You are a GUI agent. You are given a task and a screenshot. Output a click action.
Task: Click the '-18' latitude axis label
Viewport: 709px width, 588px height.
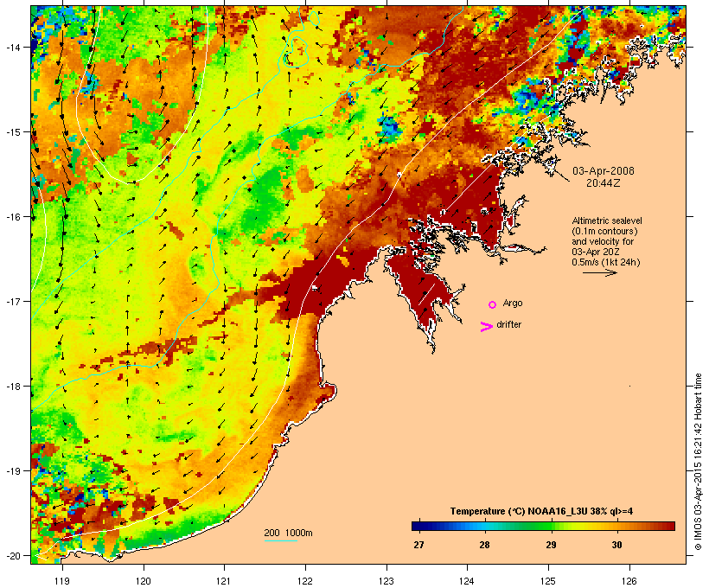(x=13, y=387)
